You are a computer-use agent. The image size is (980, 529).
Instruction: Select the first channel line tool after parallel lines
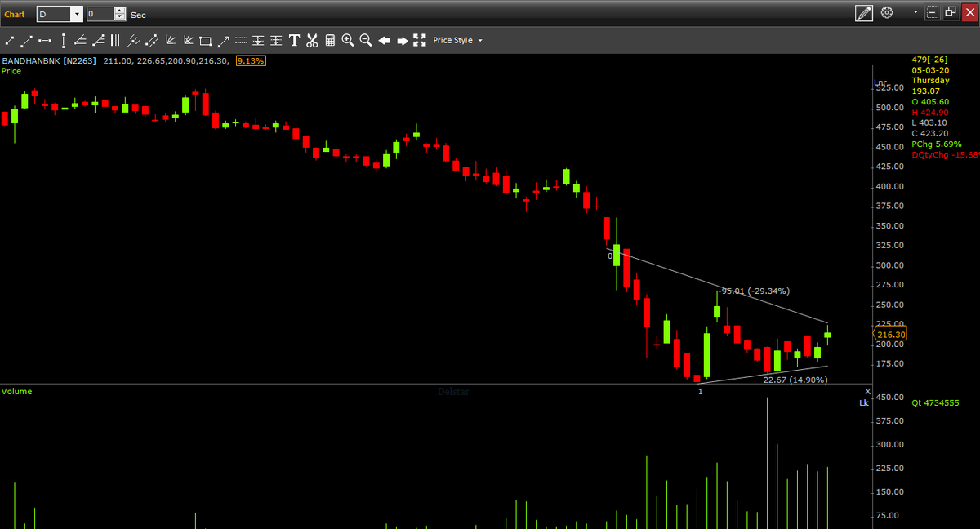pyautogui.click(x=133, y=40)
